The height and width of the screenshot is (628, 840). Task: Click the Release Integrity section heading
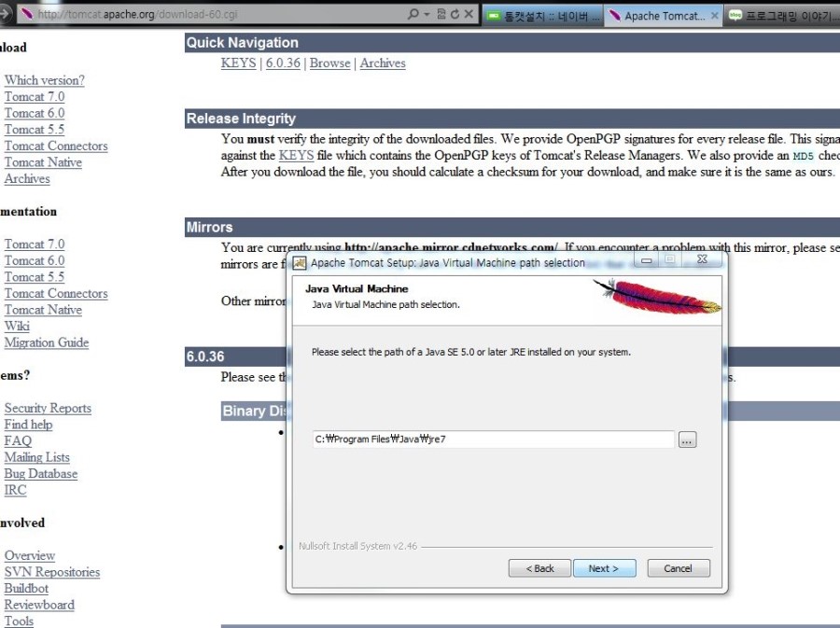pyautogui.click(x=241, y=119)
